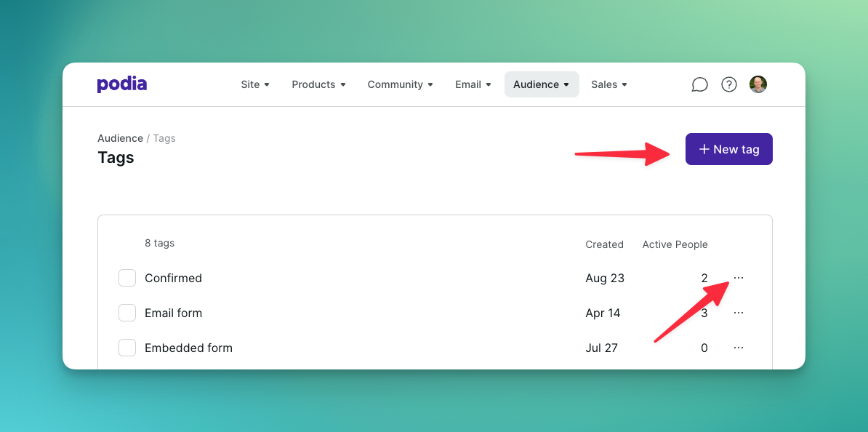Tick the Embedded form tag checkbox

tap(127, 348)
